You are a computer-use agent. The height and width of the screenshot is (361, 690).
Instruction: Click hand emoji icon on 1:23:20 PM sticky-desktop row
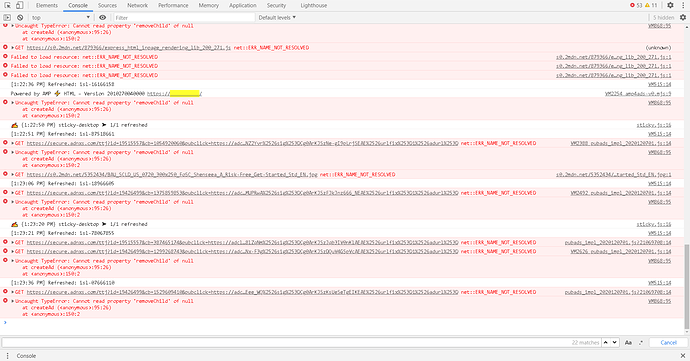15,225
